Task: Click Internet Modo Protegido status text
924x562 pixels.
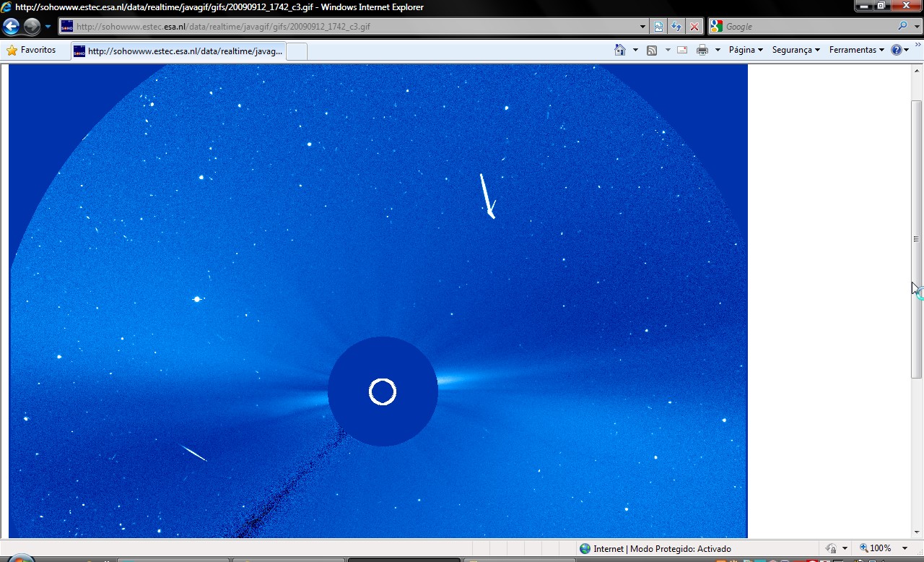Action: [662, 549]
